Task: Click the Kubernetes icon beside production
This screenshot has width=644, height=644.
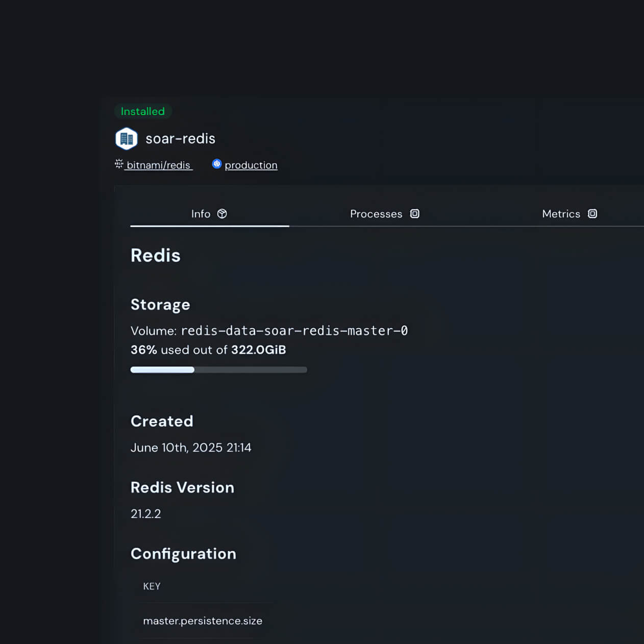Action: (217, 164)
